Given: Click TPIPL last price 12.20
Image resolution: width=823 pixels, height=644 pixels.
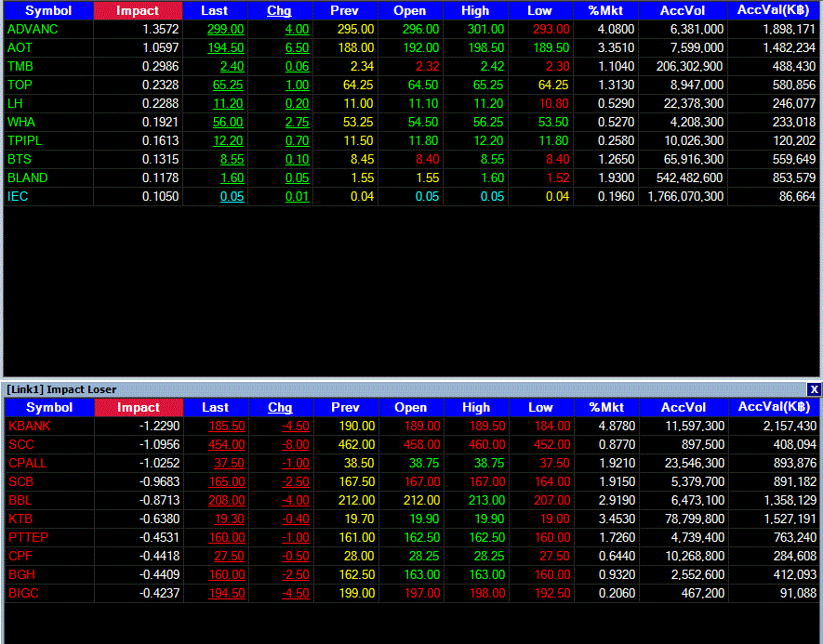Looking at the screenshot, I should (x=229, y=141).
